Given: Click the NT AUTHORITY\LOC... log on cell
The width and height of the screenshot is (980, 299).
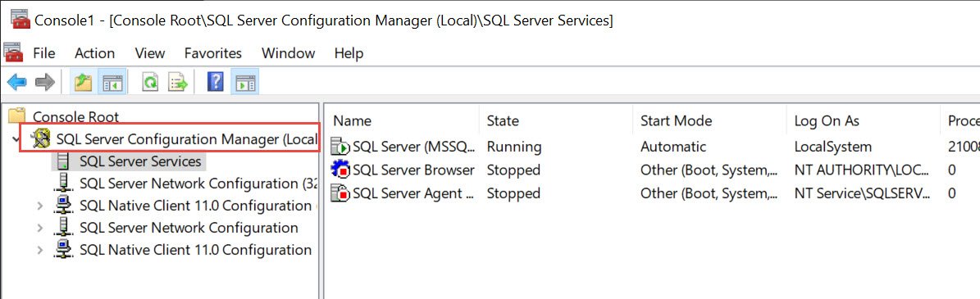Looking at the screenshot, I should tap(861, 170).
